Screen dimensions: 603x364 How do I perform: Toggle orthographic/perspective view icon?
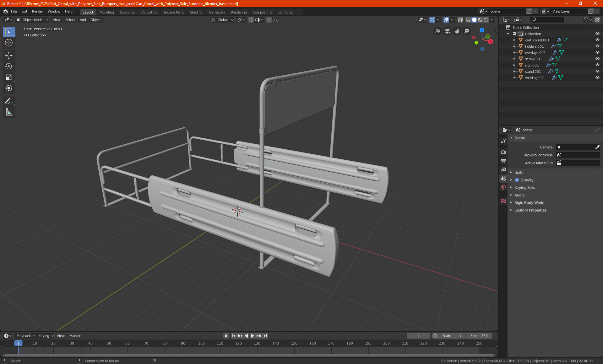click(437, 31)
